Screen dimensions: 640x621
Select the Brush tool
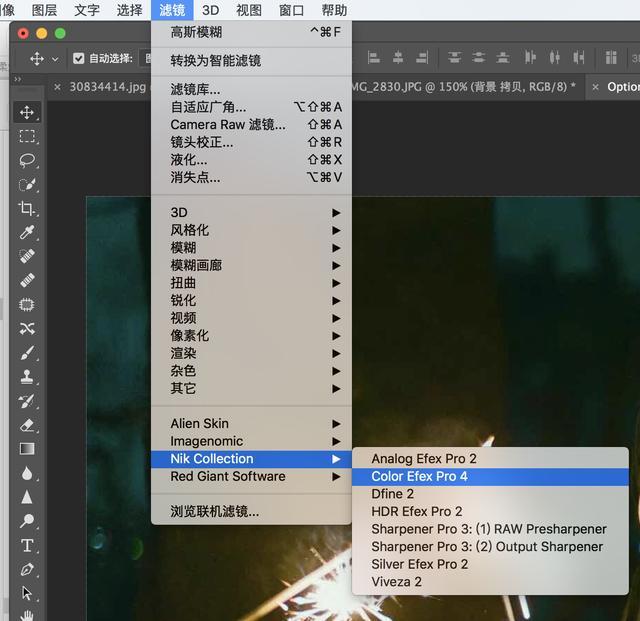27,353
